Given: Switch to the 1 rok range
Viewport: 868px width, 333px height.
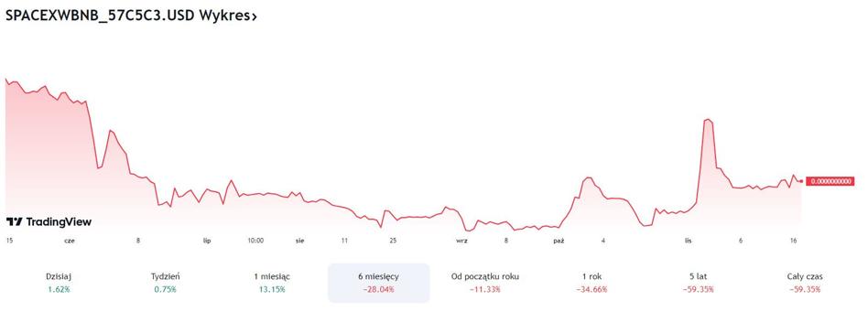Looking at the screenshot, I should [x=591, y=283].
